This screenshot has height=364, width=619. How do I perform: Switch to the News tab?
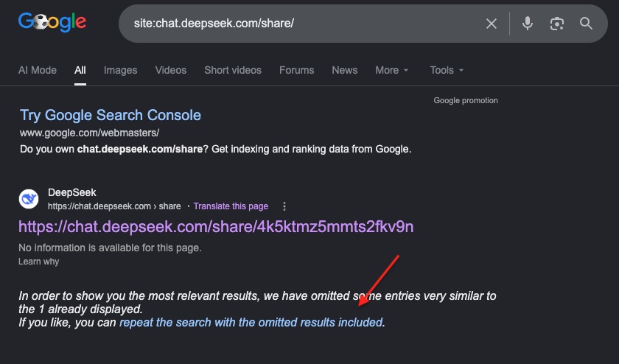pos(345,70)
